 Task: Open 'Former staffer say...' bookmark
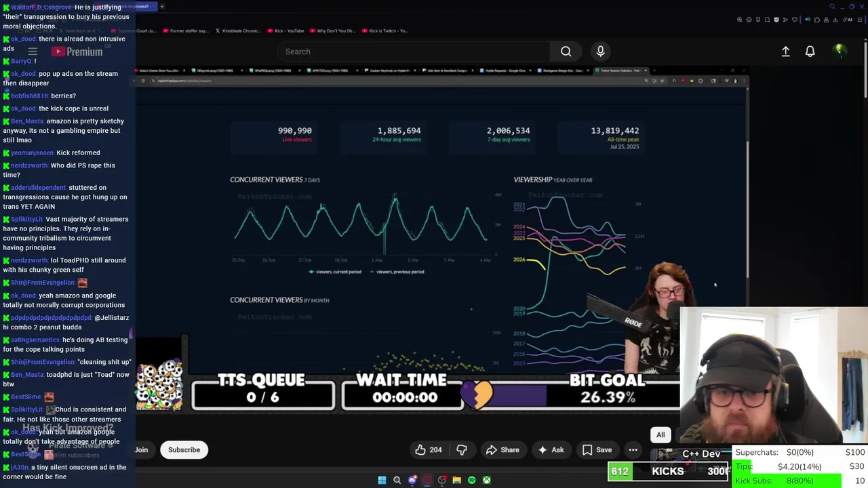click(x=184, y=30)
